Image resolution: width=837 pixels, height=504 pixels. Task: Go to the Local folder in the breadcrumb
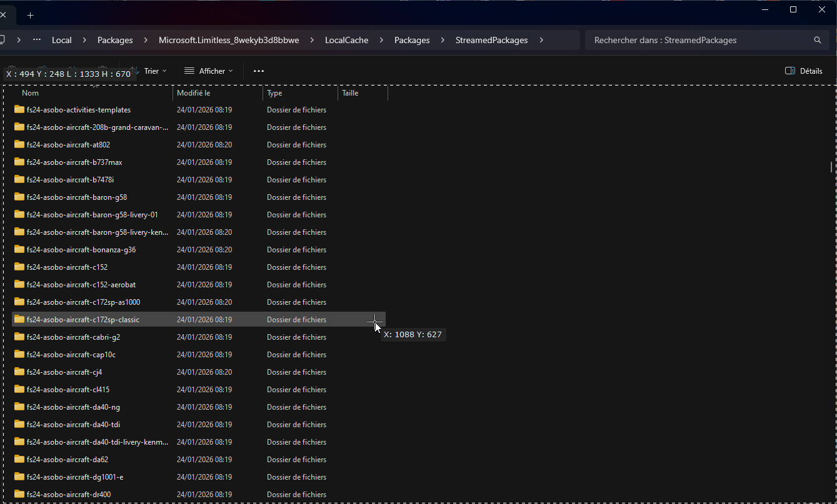click(61, 40)
